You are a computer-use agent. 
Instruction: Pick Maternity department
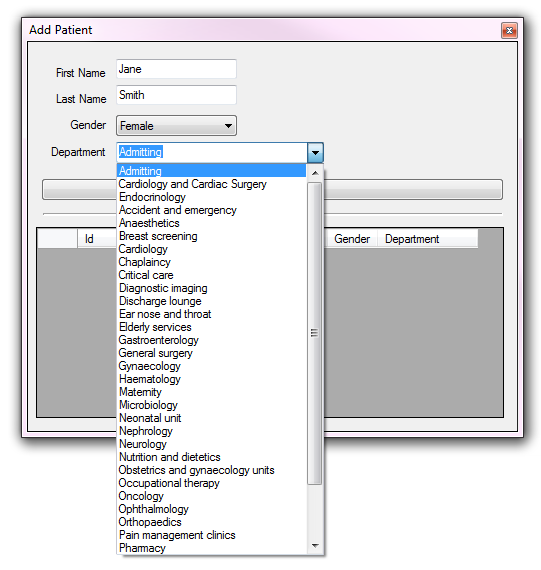point(211,392)
